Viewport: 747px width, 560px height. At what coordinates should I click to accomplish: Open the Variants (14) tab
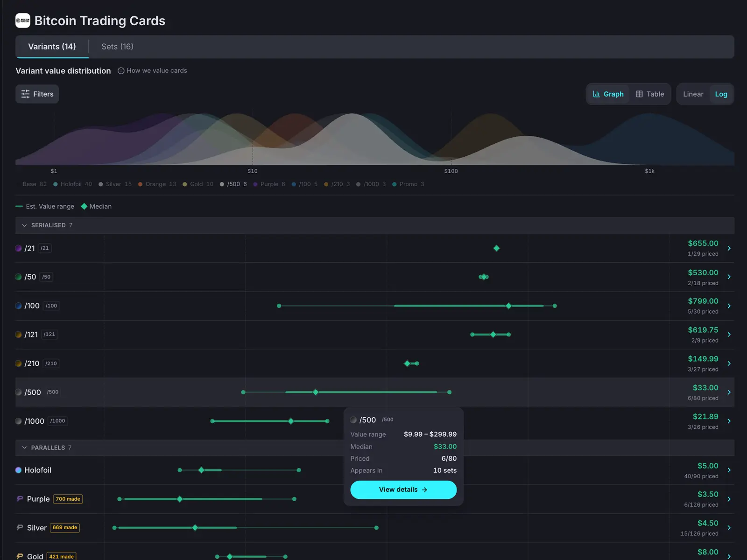(x=52, y=47)
